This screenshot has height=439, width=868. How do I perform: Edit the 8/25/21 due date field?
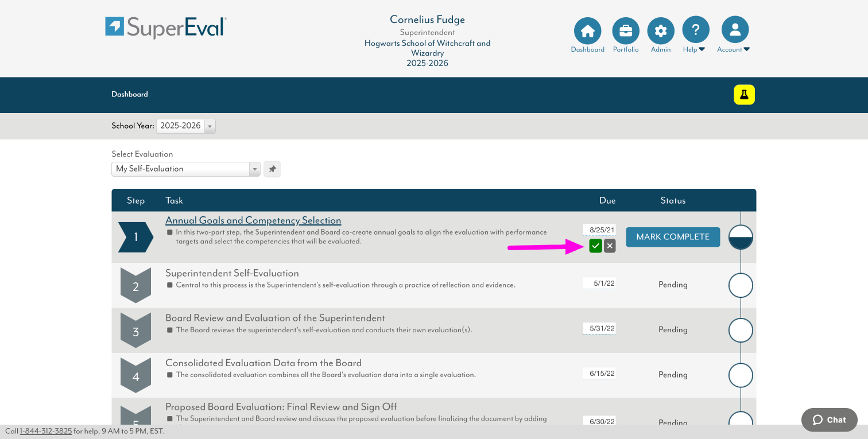pyautogui.click(x=599, y=230)
